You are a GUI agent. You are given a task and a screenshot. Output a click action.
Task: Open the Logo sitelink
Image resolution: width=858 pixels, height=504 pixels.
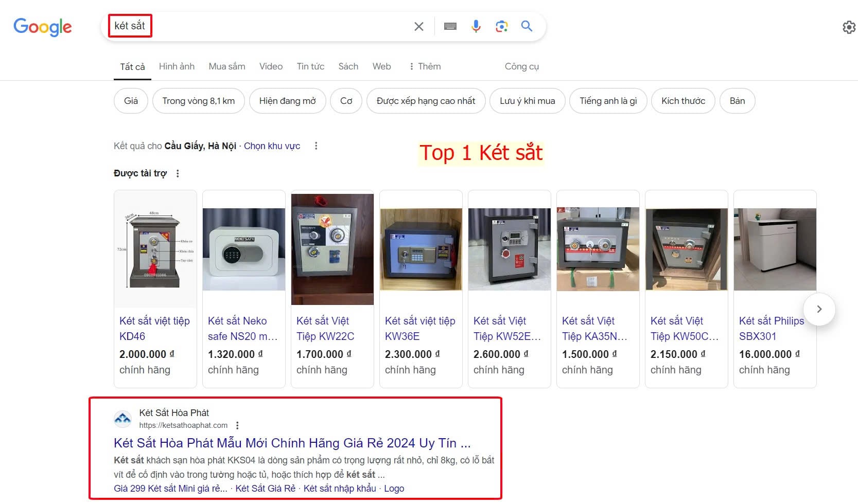pyautogui.click(x=394, y=489)
